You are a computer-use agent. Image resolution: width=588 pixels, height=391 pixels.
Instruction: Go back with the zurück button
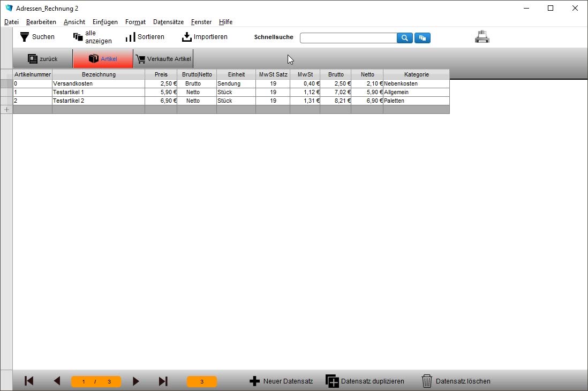tap(43, 59)
